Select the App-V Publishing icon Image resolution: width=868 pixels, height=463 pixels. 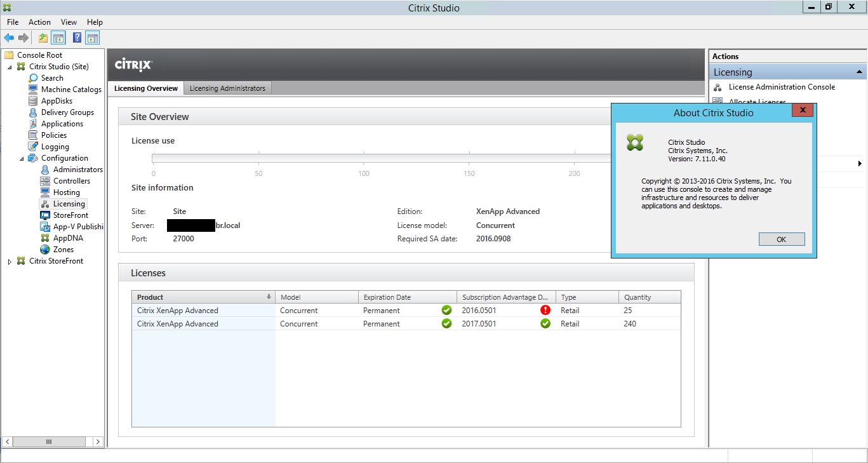click(x=45, y=227)
